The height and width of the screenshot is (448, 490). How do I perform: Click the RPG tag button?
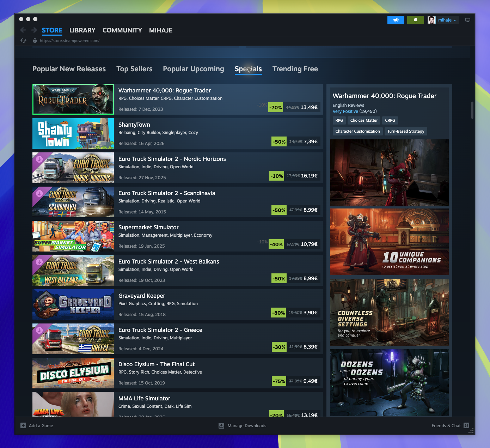(339, 121)
